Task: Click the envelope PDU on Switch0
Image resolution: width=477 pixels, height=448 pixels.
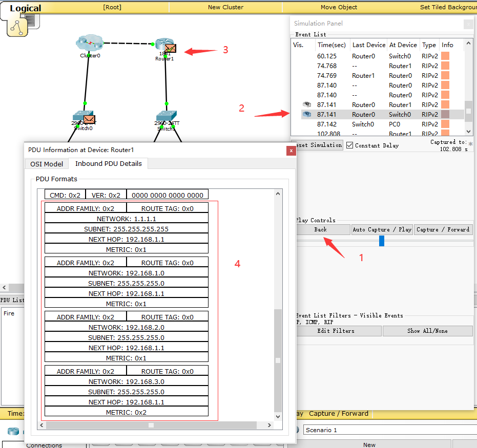Action: [x=90, y=119]
